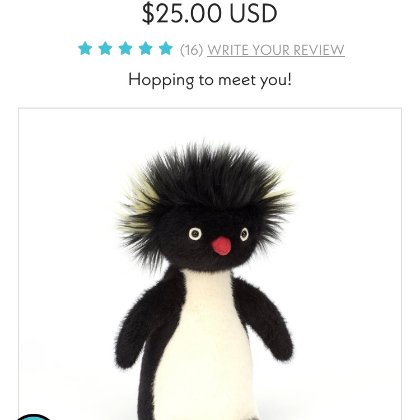
Task: Select the third blue rating star
Action: coord(125,49)
